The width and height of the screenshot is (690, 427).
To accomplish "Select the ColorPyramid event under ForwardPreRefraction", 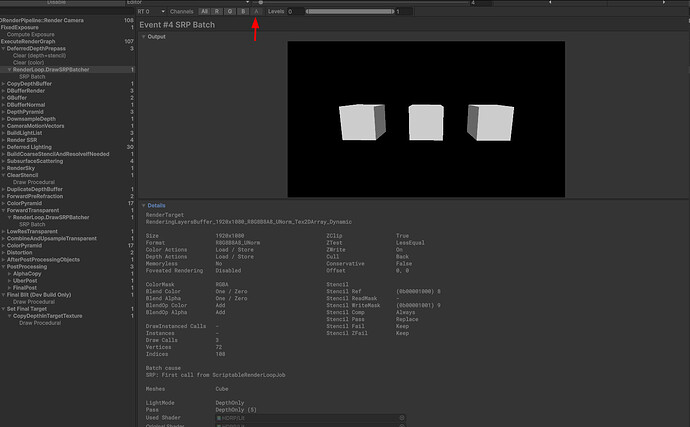I will pyautogui.click(x=25, y=203).
